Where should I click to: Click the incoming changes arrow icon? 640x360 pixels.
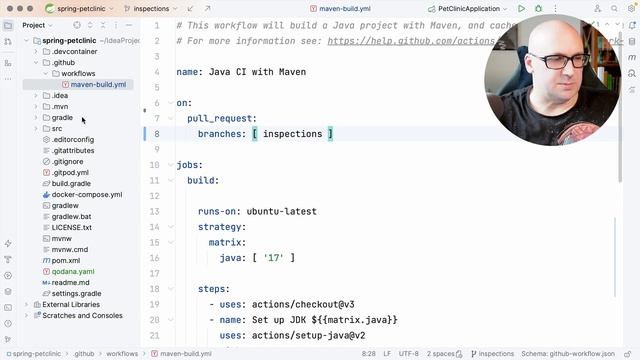[190, 9]
